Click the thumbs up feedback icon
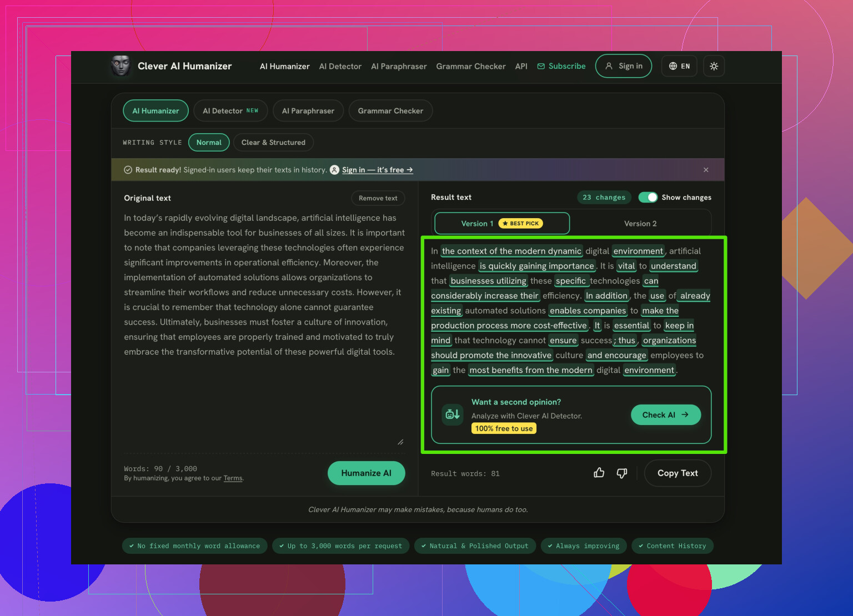Screen dimensions: 853x616 coord(599,473)
